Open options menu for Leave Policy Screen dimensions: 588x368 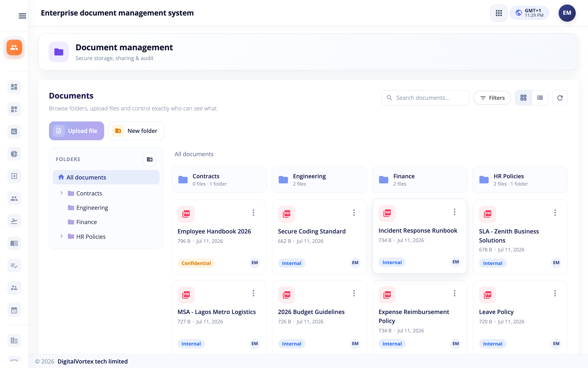[x=555, y=293]
